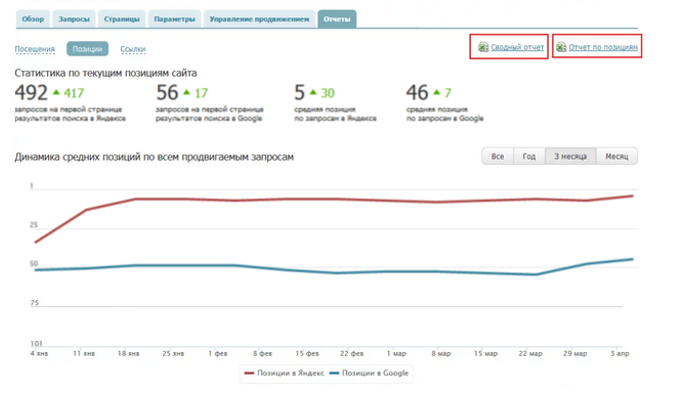Open the Отчет по позициям link
This screenshot has width=683, height=397.
tap(603, 47)
